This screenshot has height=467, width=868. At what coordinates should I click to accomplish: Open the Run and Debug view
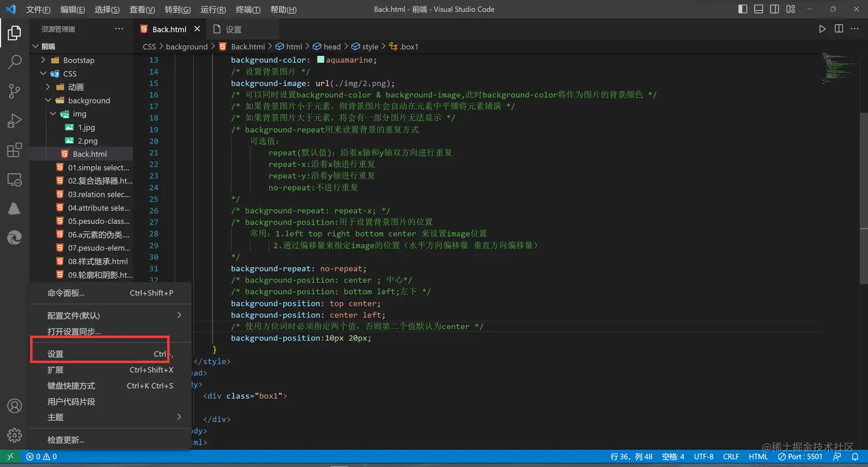point(14,120)
